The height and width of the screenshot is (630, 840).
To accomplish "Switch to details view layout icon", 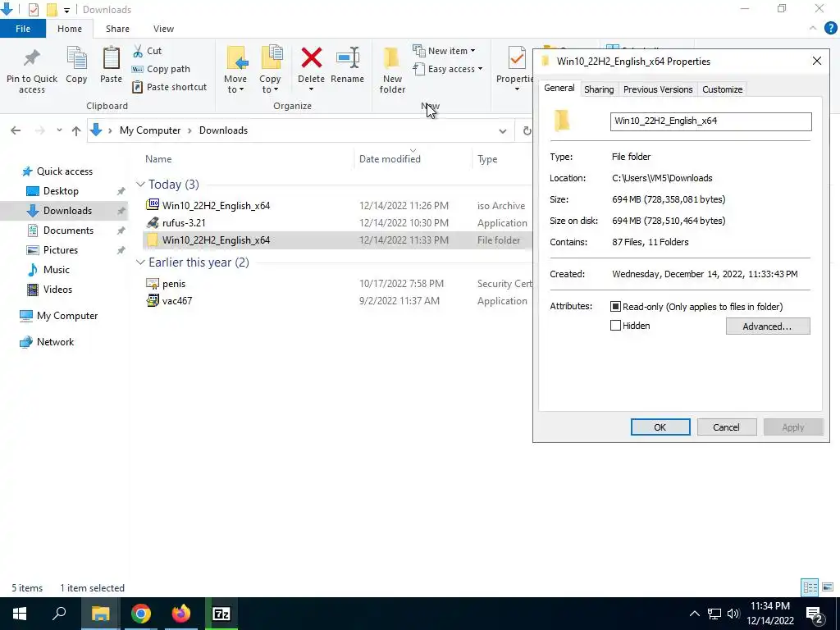I will 810,587.
